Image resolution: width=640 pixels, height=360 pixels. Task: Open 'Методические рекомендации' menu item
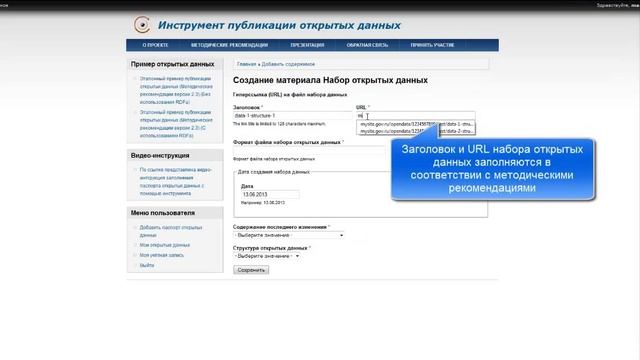pos(229,45)
